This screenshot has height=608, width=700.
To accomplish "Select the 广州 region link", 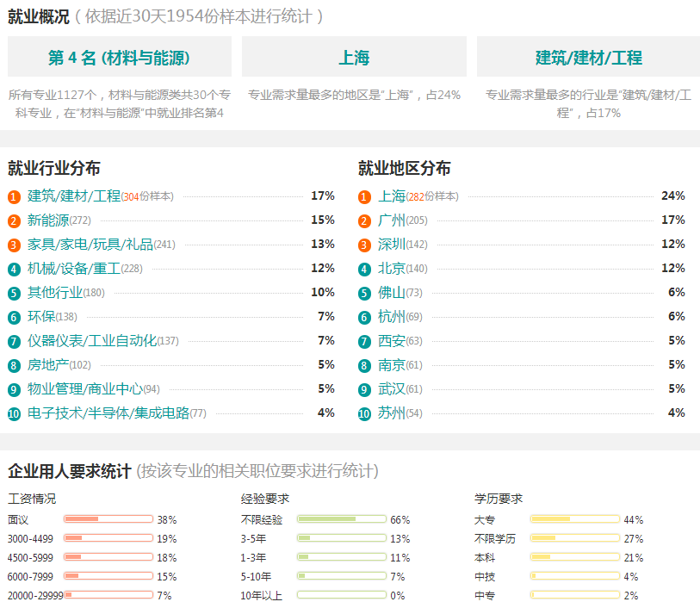I will click(x=392, y=220).
